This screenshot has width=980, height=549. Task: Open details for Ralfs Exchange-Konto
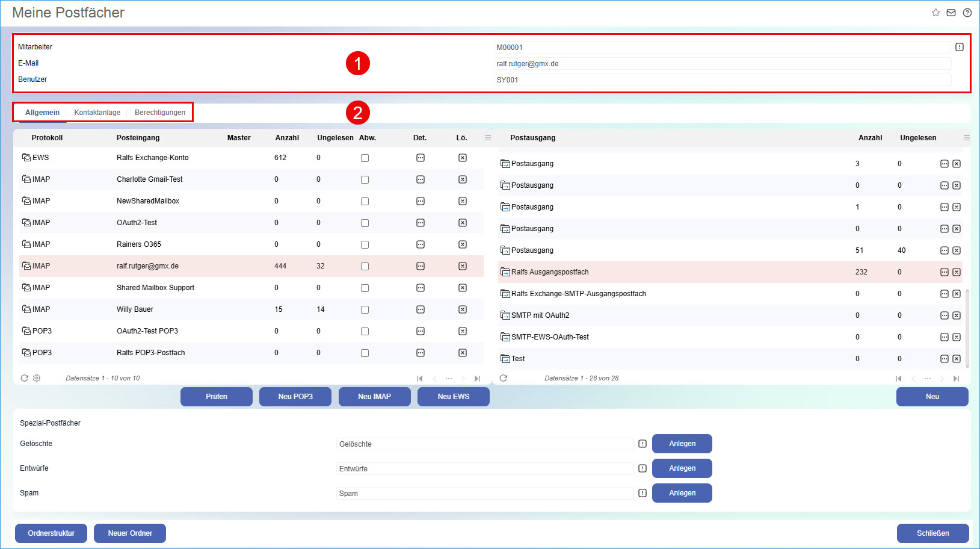click(x=421, y=158)
